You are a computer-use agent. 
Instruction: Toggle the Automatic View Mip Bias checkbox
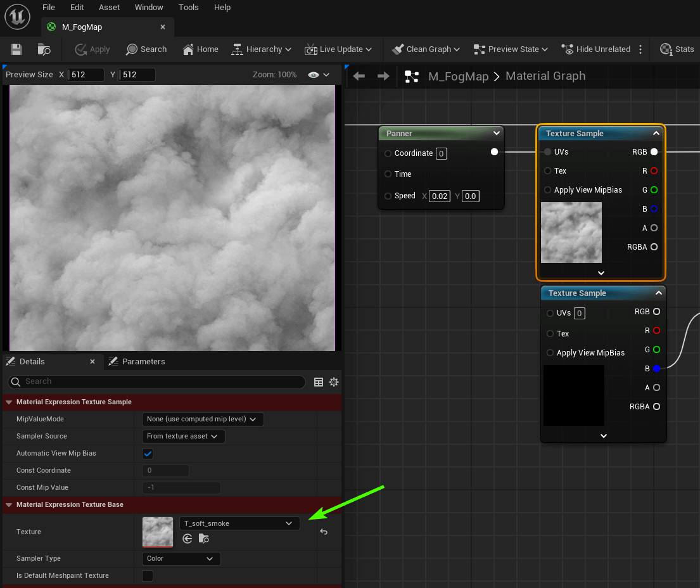click(x=148, y=454)
